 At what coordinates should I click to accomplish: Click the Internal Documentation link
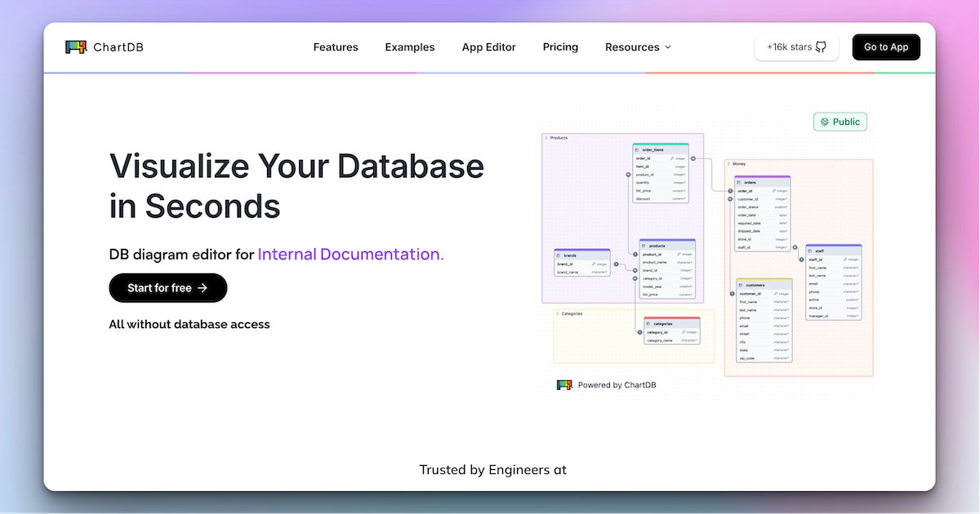tap(350, 254)
